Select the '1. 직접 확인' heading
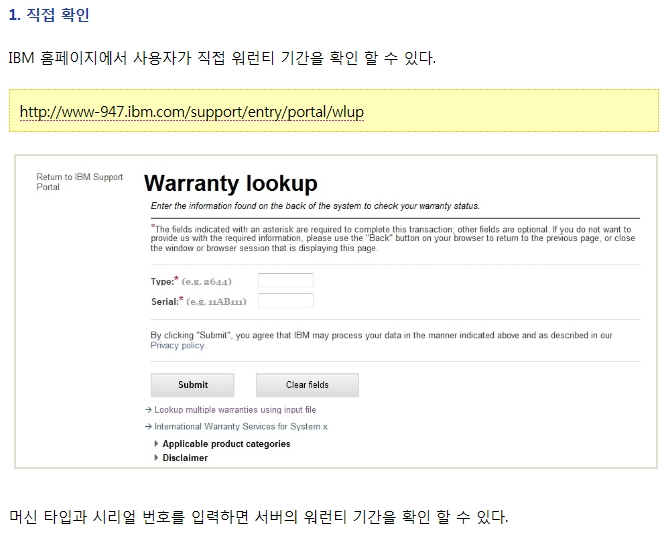Image resolution: width=663 pixels, height=541 pixels. 49,15
